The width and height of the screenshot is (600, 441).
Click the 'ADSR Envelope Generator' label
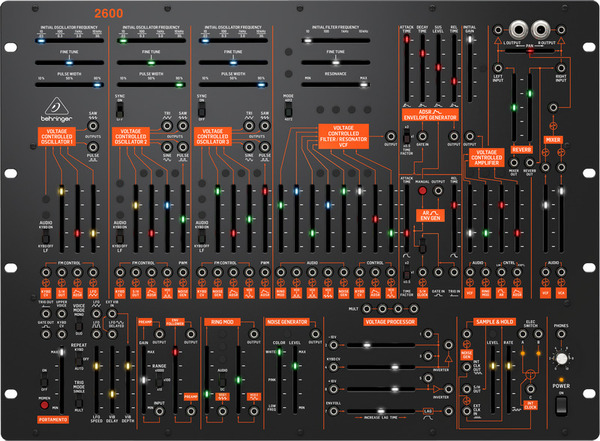[x=430, y=115]
